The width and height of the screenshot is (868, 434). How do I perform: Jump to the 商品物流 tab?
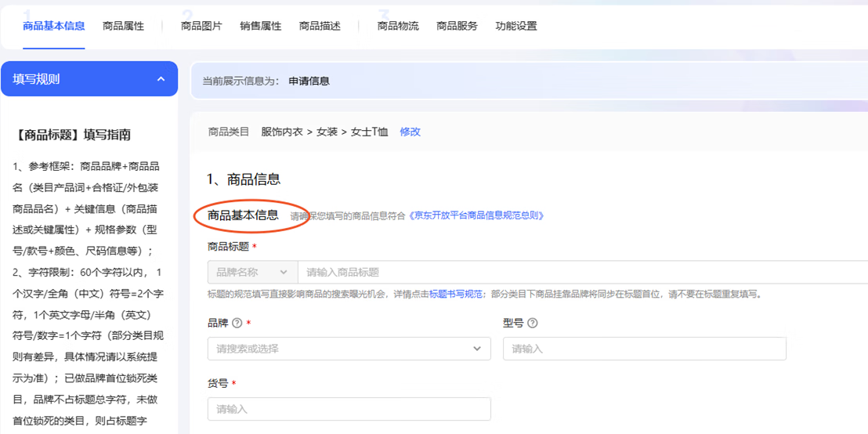pyautogui.click(x=398, y=26)
